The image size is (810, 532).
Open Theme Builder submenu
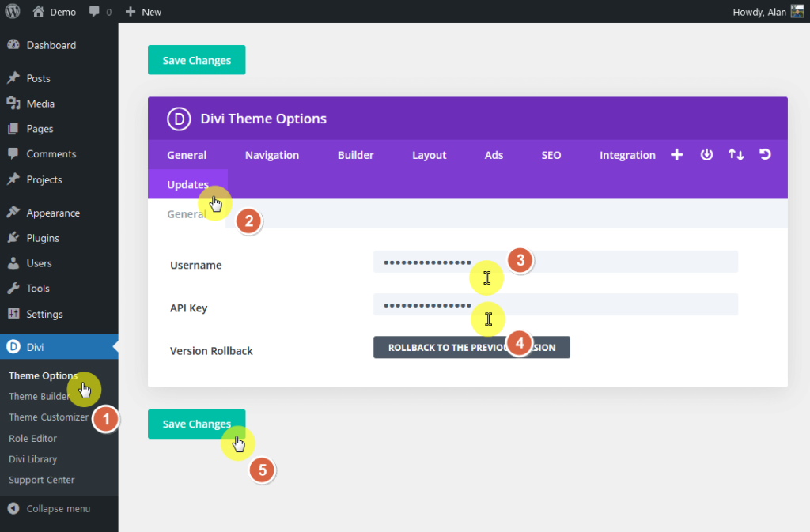click(x=39, y=396)
